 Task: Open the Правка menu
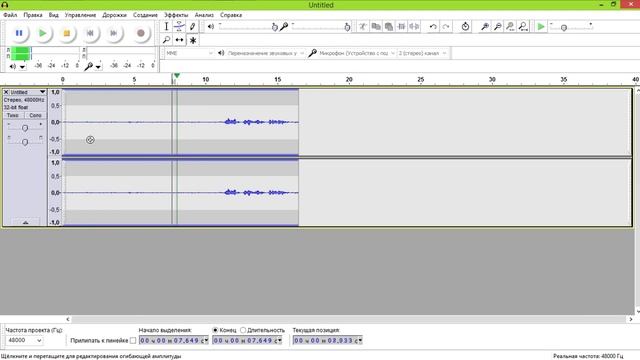[33, 15]
